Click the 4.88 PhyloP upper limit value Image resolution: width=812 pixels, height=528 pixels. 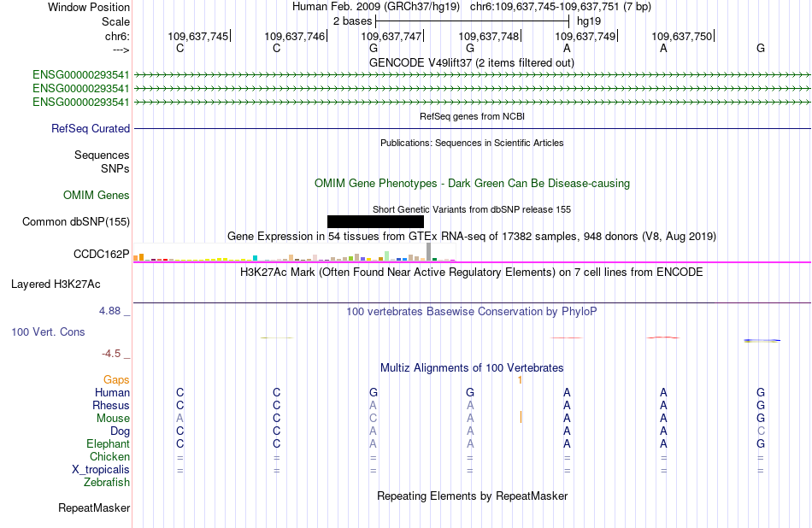(x=109, y=311)
